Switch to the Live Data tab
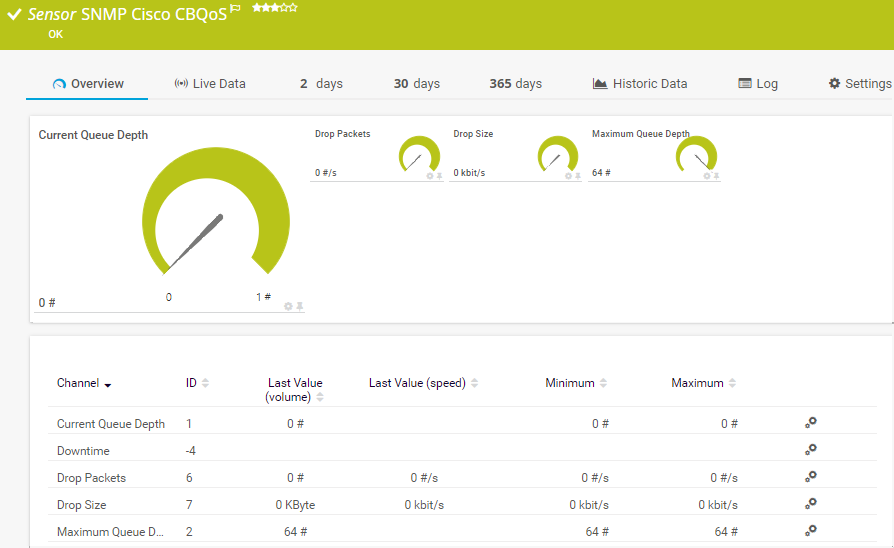Screen dimensions: 894x548 (x=209, y=84)
